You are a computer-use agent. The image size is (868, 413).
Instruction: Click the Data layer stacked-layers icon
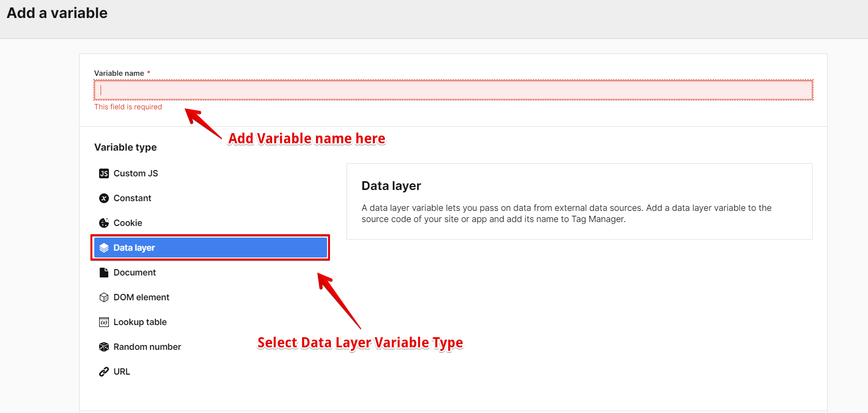[x=104, y=248]
